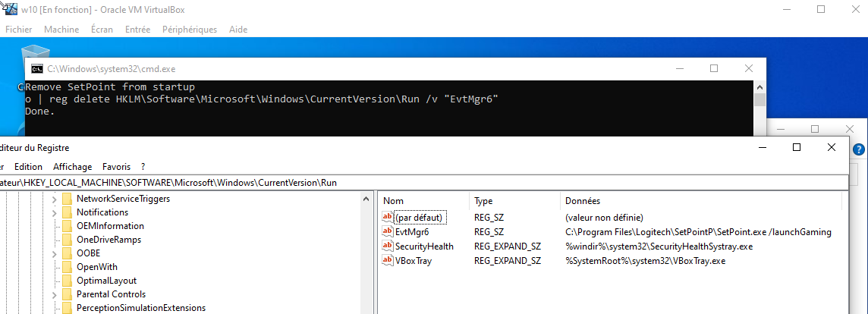868x314 pixels.
Task: Click the Parental Controls folder icon
Action: coord(67,294)
